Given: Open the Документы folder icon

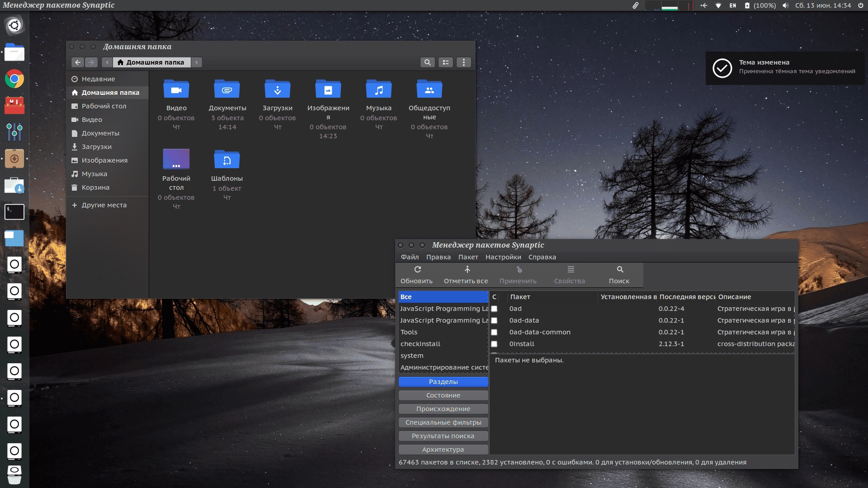Looking at the screenshot, I should pos(227,89).
